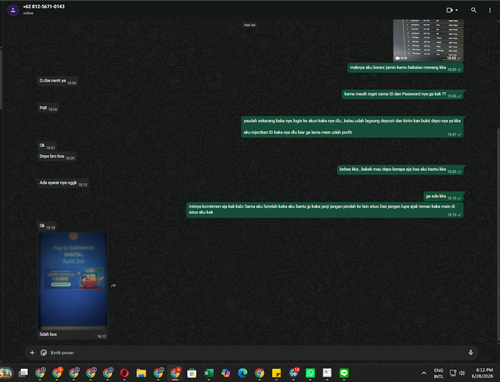Open Microsoft Edge from taskbar
The width and height of the screenshot is (500, 382).
pos(243,373)
